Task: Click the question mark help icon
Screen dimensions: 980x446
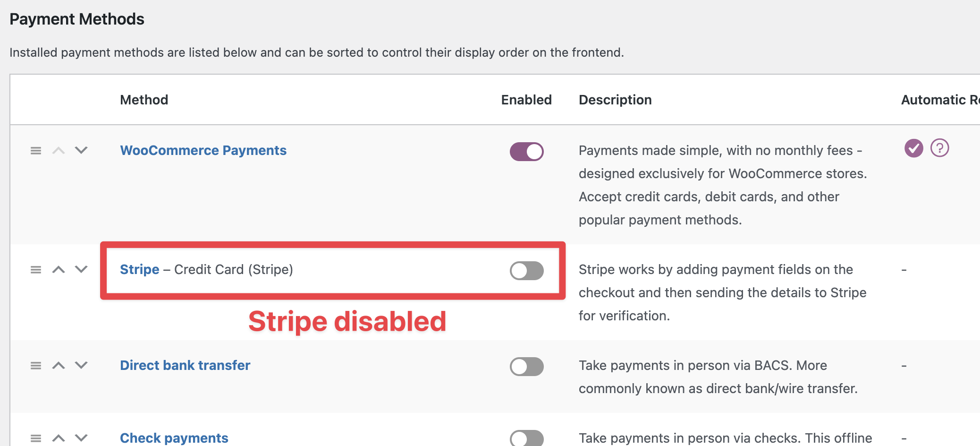Action: (939, 148)
